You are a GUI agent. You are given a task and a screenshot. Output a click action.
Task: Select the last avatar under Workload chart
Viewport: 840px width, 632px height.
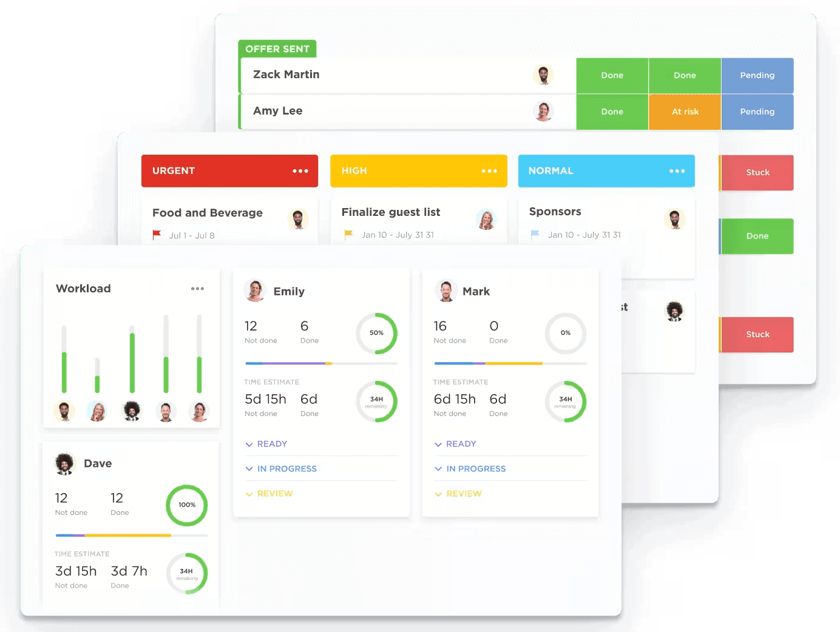(x=199, y=411)
